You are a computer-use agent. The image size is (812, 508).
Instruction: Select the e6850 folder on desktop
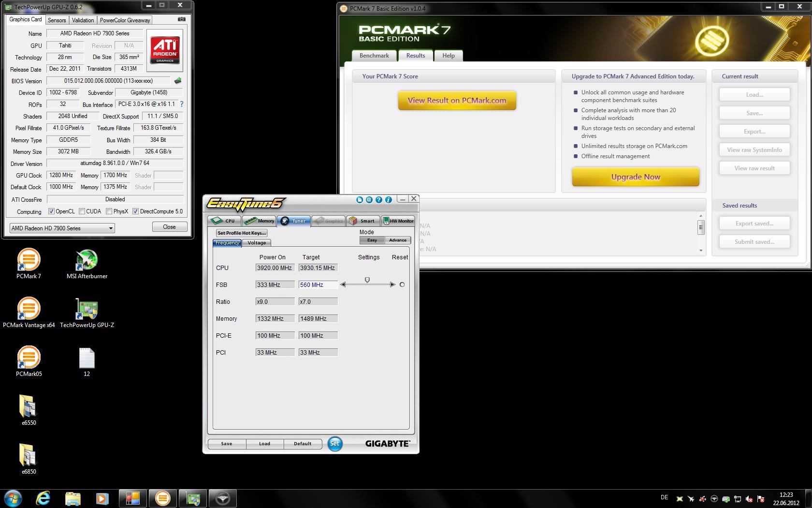tap(29, 459)
